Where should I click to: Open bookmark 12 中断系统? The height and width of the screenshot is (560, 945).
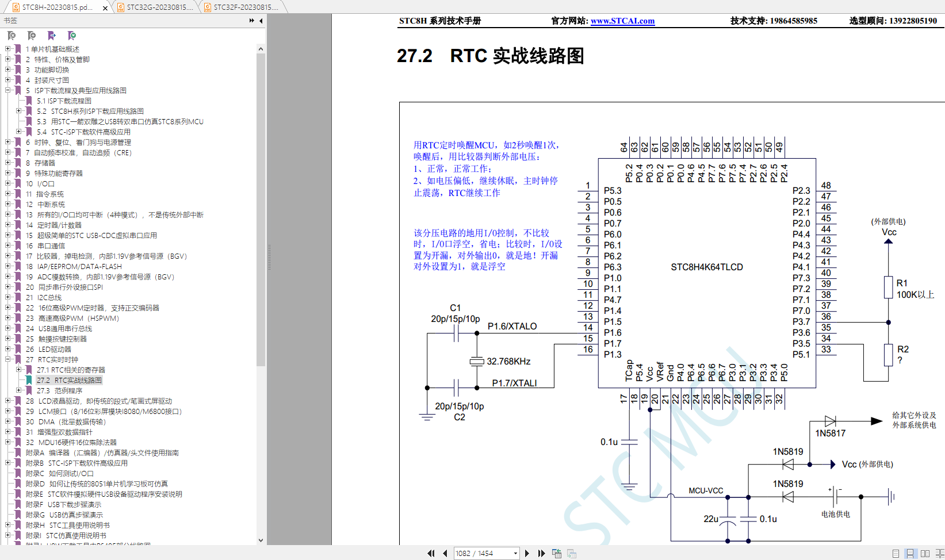pos(45,204)
